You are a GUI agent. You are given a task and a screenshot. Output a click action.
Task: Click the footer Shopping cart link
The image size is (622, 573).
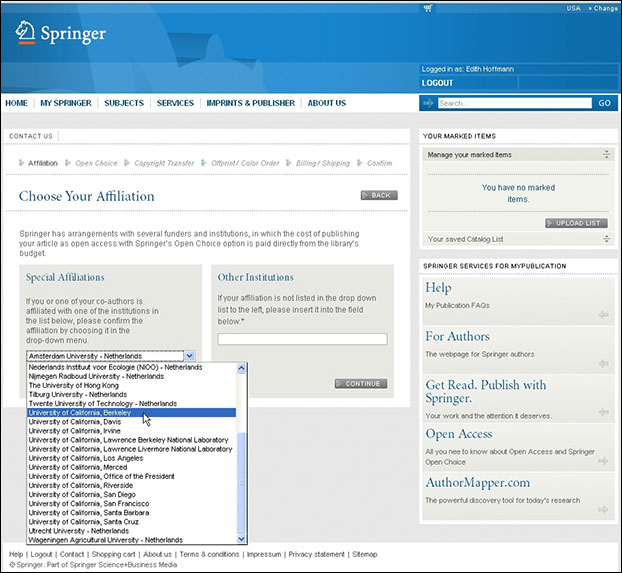click(x=113, y=554)
